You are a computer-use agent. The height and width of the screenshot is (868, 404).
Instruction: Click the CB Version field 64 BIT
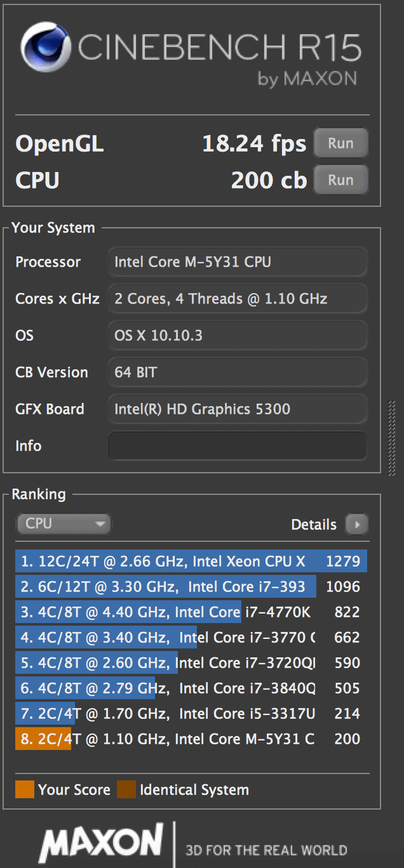pos(238,372)
